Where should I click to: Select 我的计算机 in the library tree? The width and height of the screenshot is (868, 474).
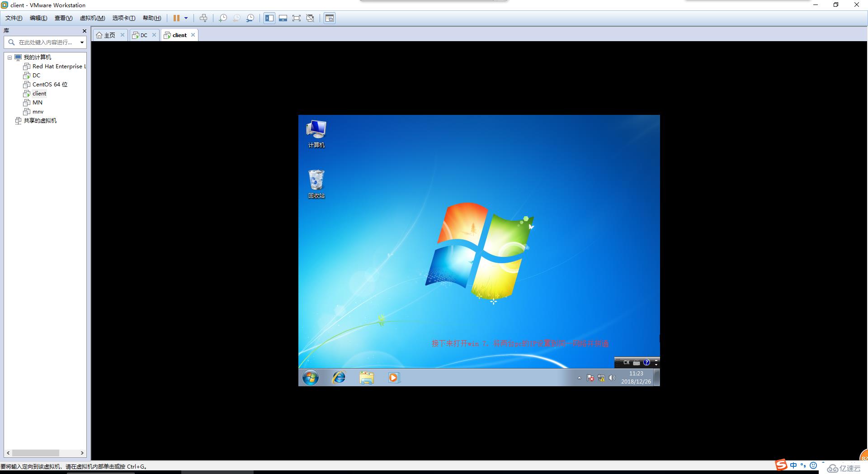(x=38, y=57)
